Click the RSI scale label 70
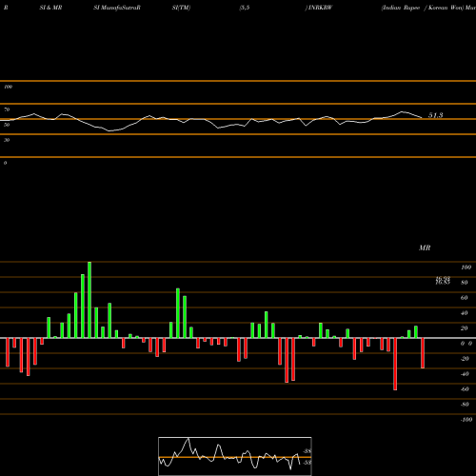The image size is (476, 476). tap(7, 109)
